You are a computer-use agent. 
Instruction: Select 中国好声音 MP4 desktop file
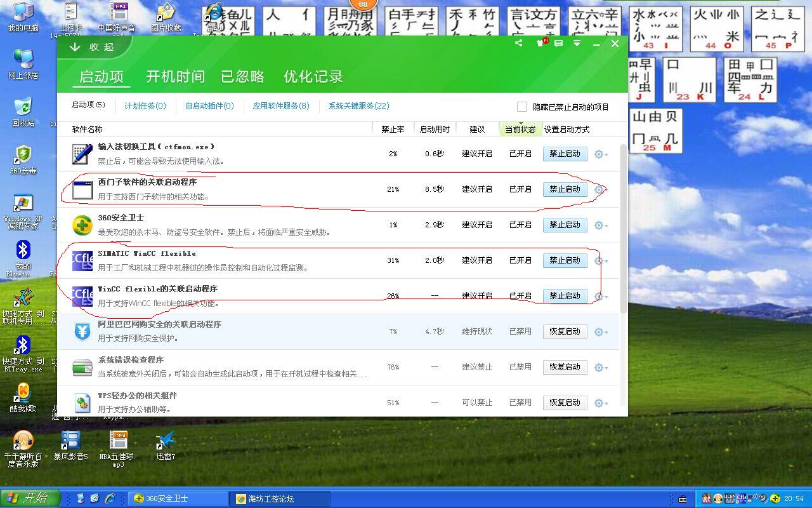click(x=118, y=17)
